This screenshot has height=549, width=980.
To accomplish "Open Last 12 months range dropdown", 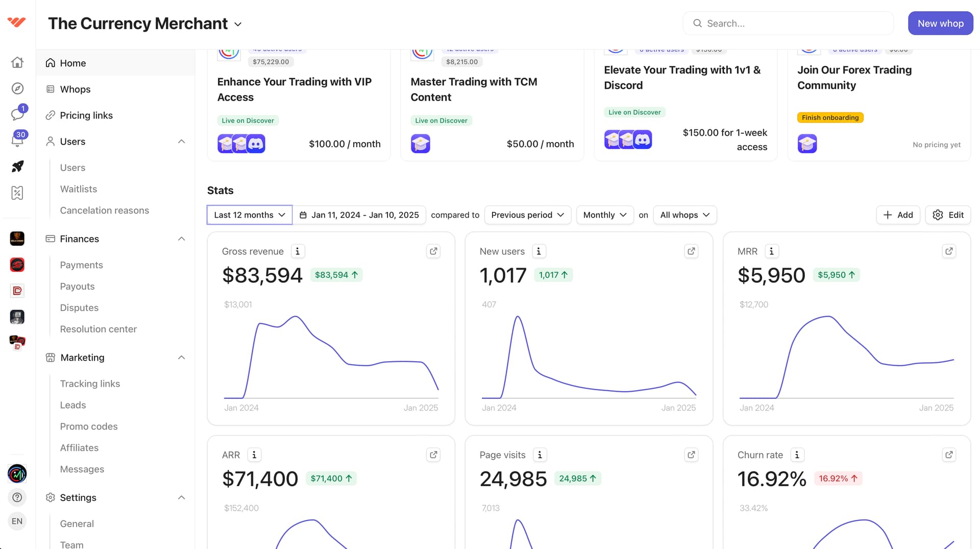I will pos(249,215).
